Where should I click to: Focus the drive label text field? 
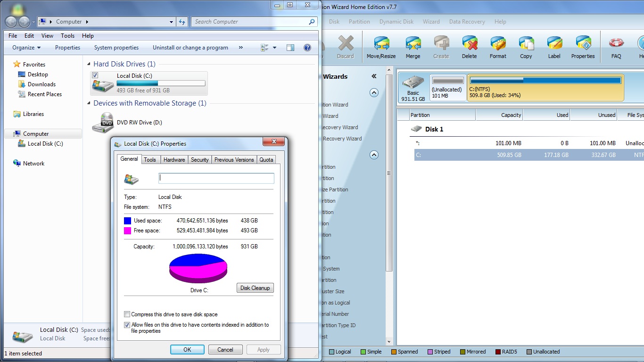(x=216, y=178)
